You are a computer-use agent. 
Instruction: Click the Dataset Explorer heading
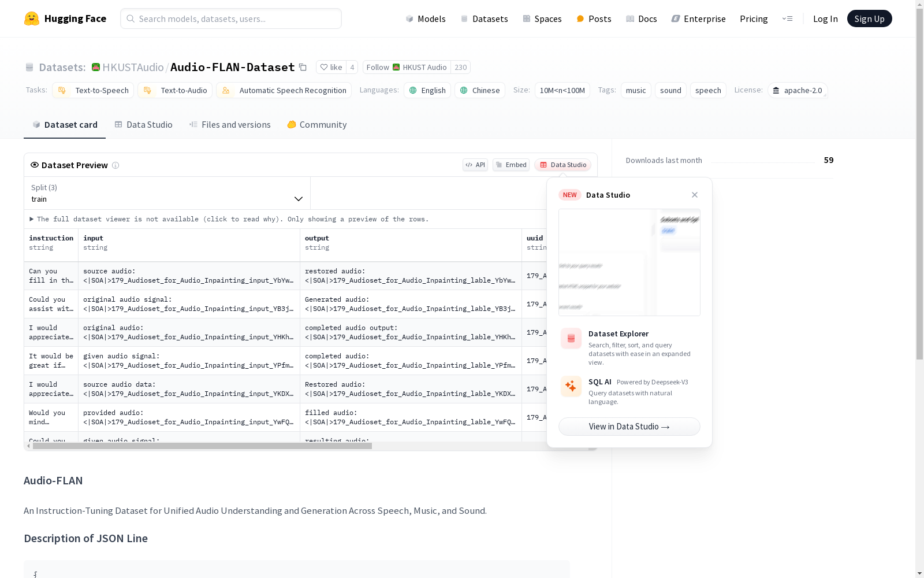[x=619, y=334]
